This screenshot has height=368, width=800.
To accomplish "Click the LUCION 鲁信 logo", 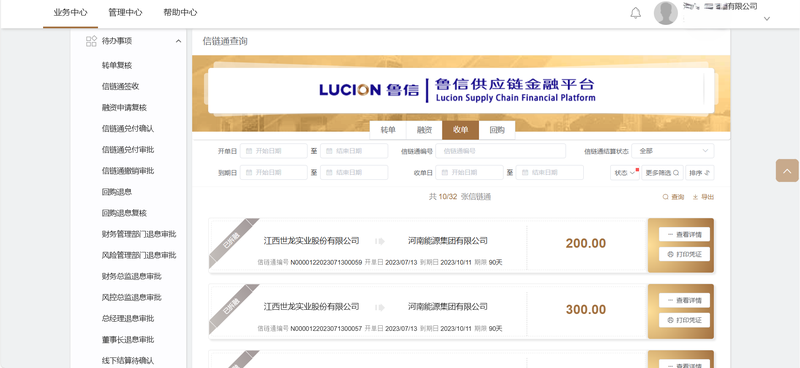I will (369, 90).
